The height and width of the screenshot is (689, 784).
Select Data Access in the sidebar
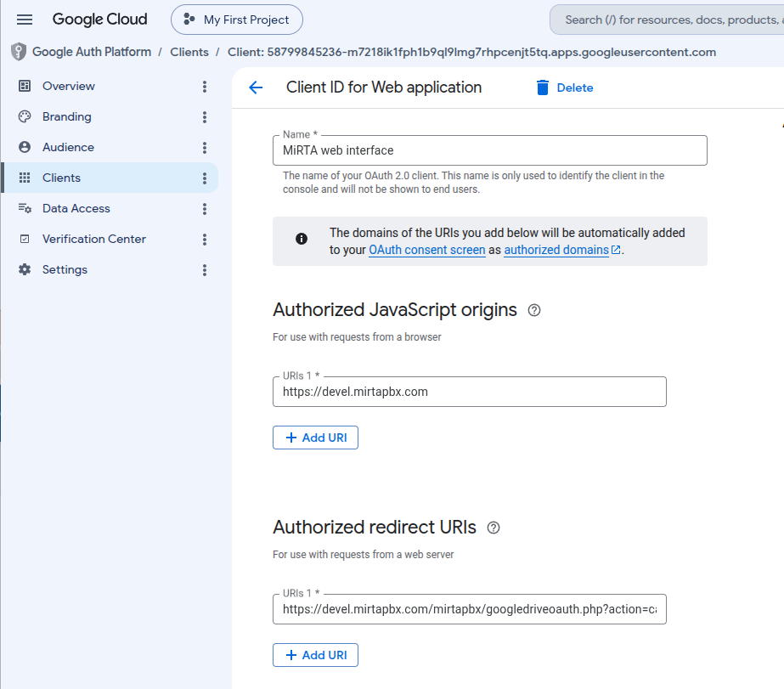click(76, 208)
